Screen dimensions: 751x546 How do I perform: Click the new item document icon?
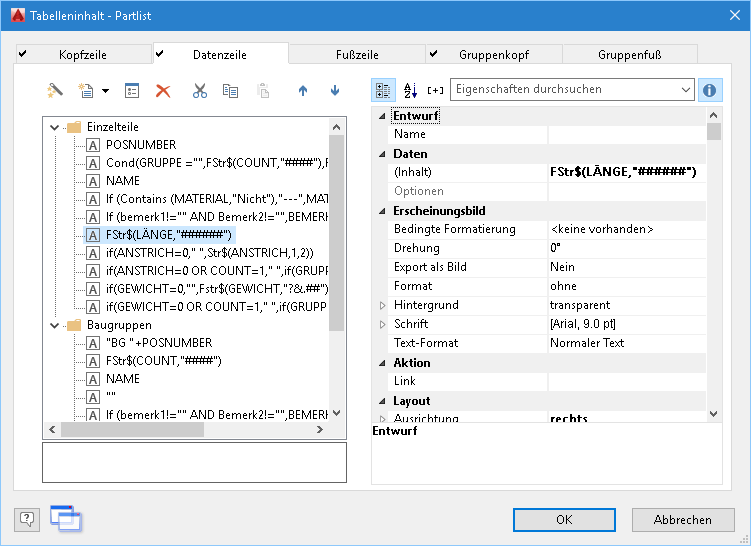(86, 90)
